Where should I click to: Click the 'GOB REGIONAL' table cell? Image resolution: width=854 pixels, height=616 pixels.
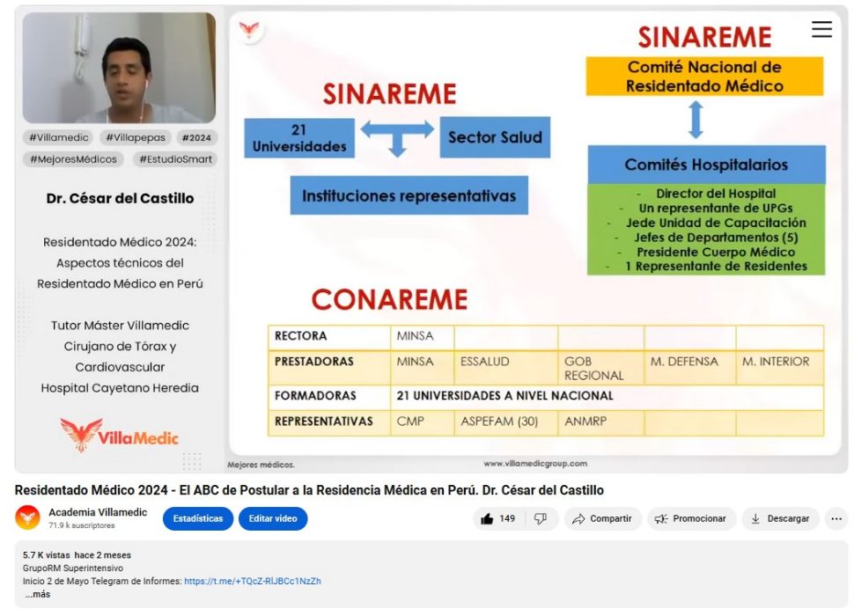click(x=600, y=368)
